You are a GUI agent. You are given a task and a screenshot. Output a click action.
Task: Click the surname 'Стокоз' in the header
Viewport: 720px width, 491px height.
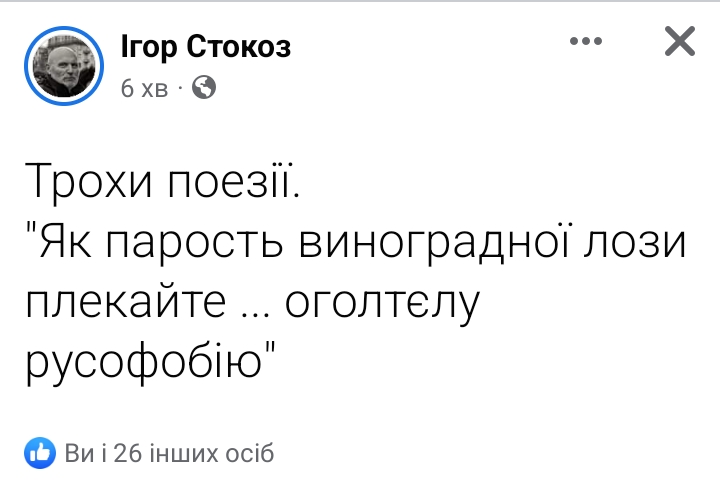(239, 47)
